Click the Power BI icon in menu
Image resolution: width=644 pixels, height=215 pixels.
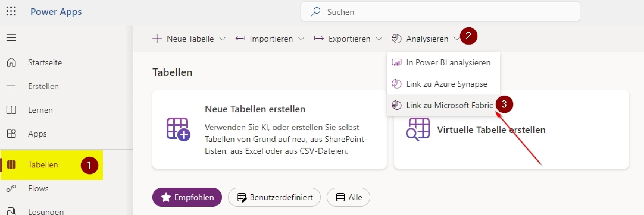click(397, 62)
